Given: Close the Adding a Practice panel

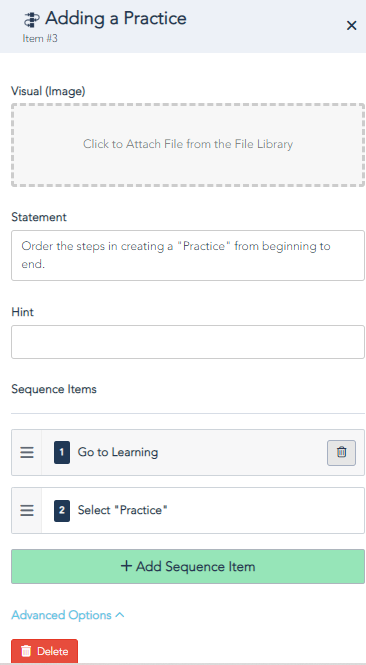Looking at the screenshot, I should pyautogui.click(x=351, y=26).
